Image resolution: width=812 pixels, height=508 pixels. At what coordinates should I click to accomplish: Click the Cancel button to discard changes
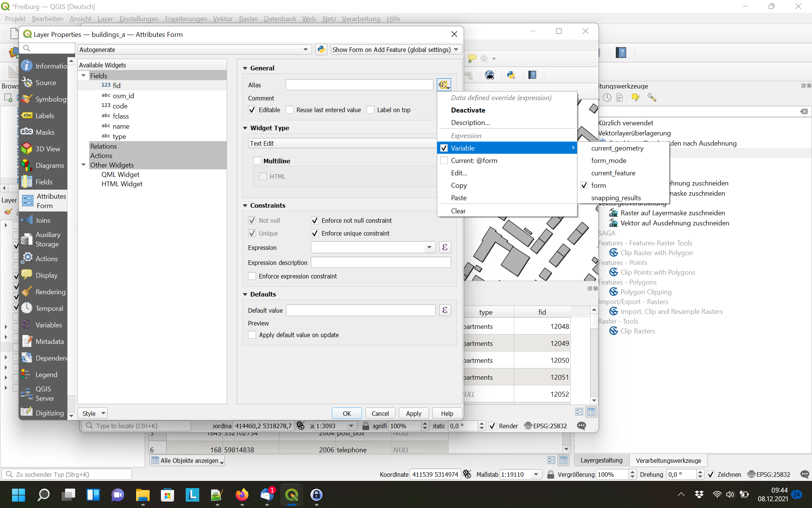(380, 413)
